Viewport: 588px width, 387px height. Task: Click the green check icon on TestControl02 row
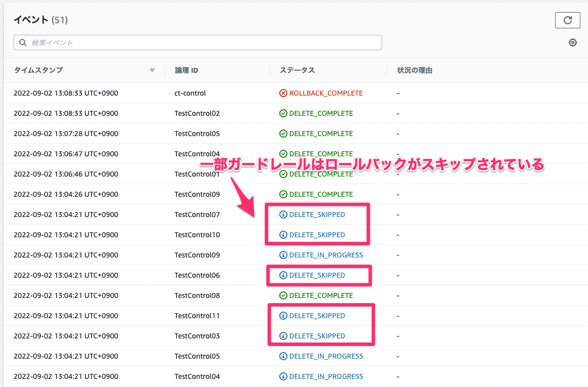283,113
